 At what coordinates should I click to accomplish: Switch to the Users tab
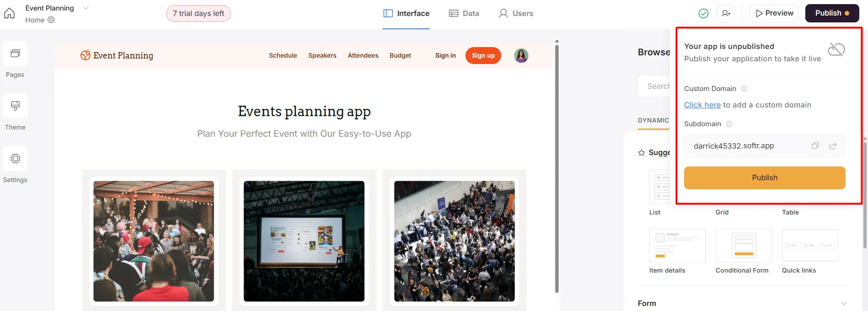pyautogui.click(x=516, y=14)
